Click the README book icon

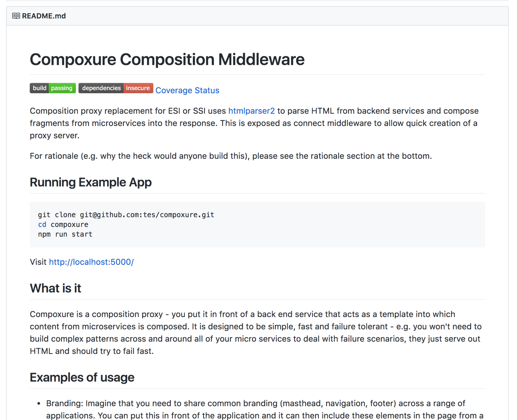pyautogui.click(x=16, y=16)
